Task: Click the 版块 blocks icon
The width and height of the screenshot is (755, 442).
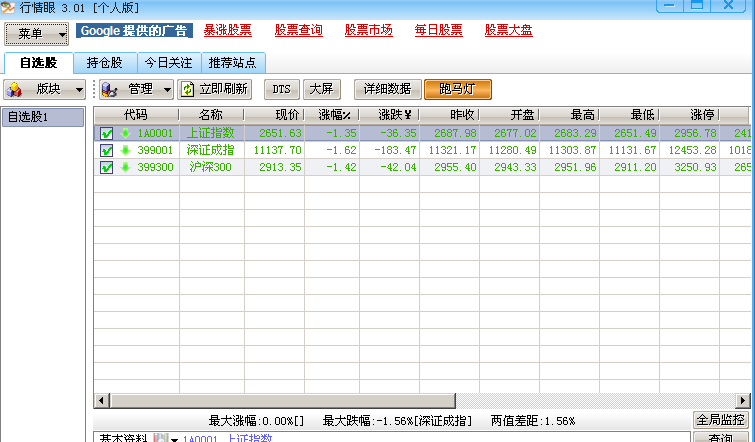Action: (15, 90)
